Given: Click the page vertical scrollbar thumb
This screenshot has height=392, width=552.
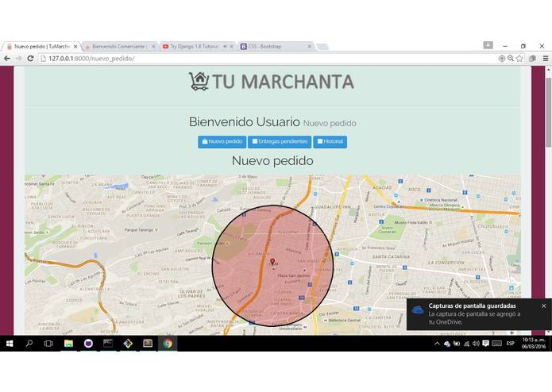Looking at the screenshot, I should point(549,112).
